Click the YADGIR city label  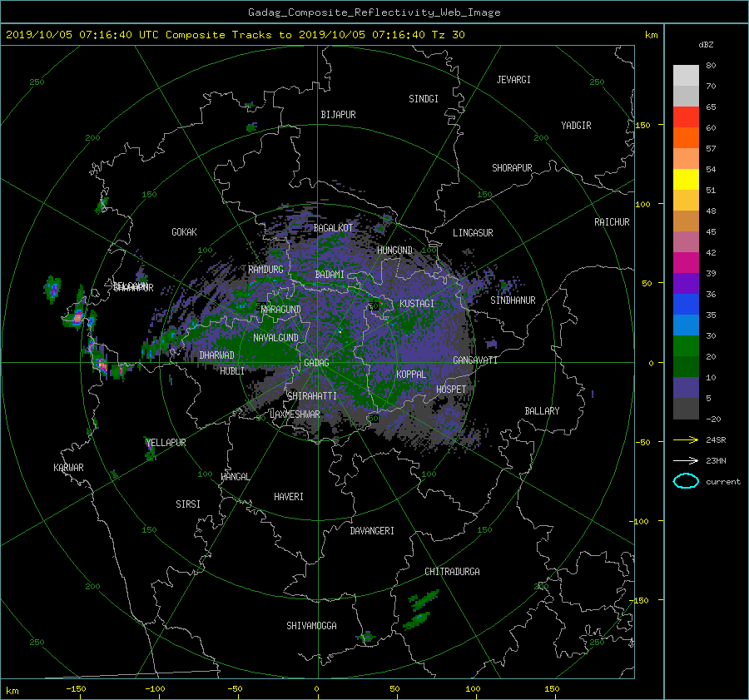(576, 126)
